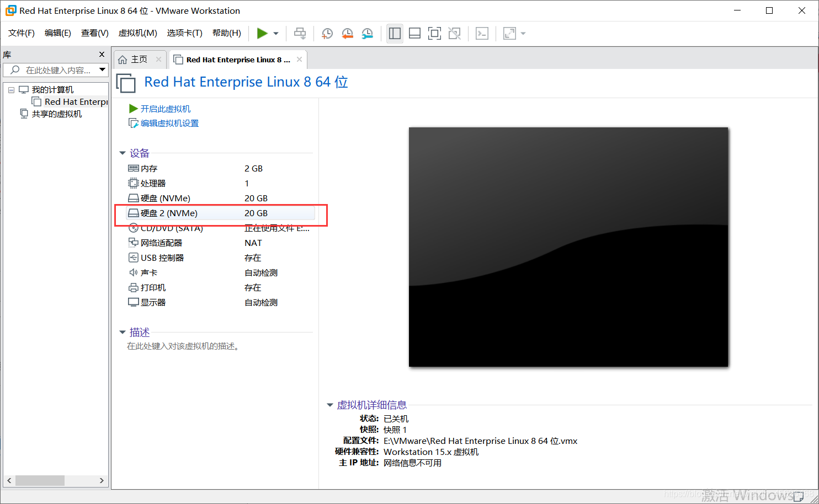The image size is (819, 504).
Task: Click the 网络适配器 network icon
Action: pos(133,243)
